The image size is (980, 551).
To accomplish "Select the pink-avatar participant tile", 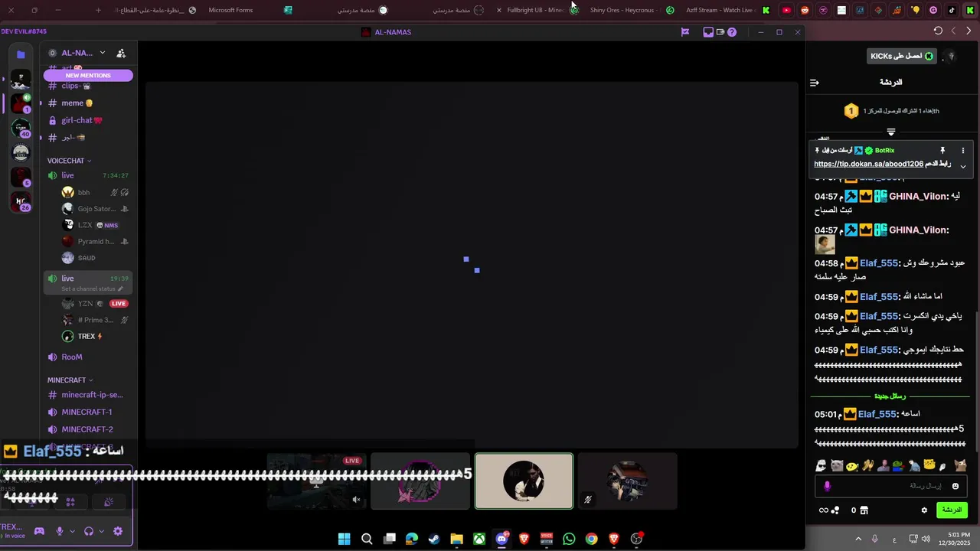I will [x=420, y=481].
